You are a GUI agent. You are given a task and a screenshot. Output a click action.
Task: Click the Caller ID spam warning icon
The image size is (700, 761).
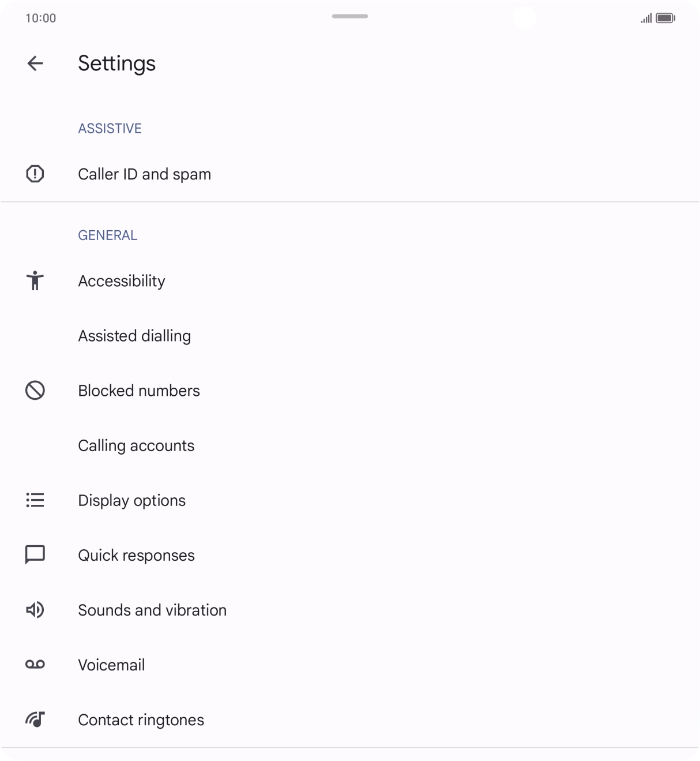point(35,174)
